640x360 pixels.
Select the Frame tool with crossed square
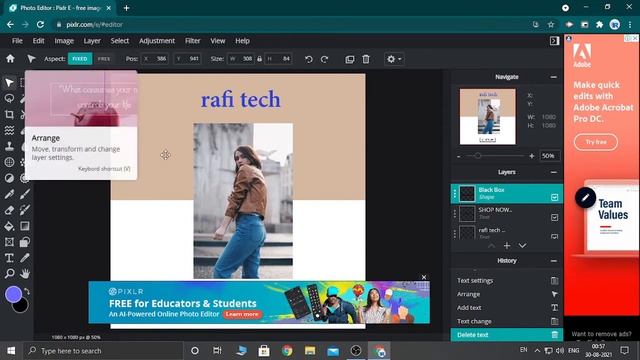[x=9, y=242]
